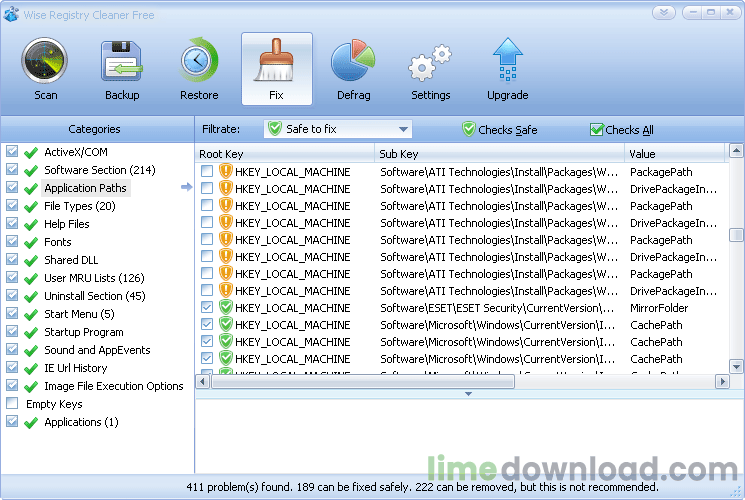Uncheck the ESET Security MirrorFolder row checkbox

pos(207,308)
